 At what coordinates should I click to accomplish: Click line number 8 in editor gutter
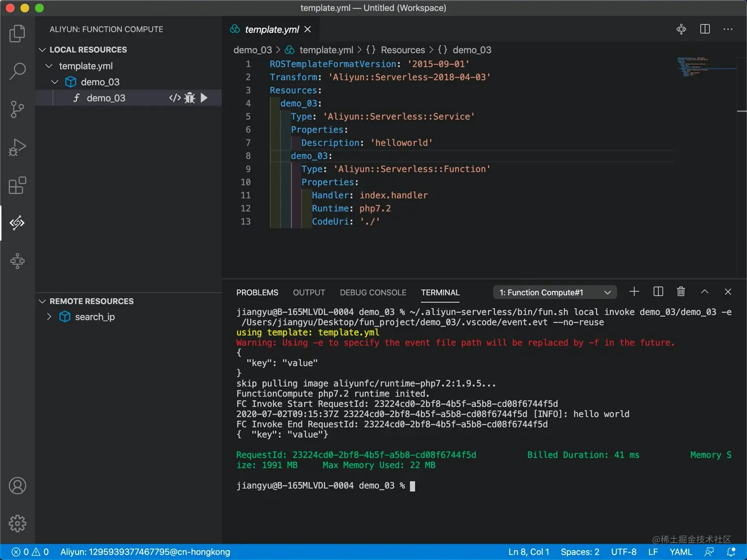pos(248,156)
